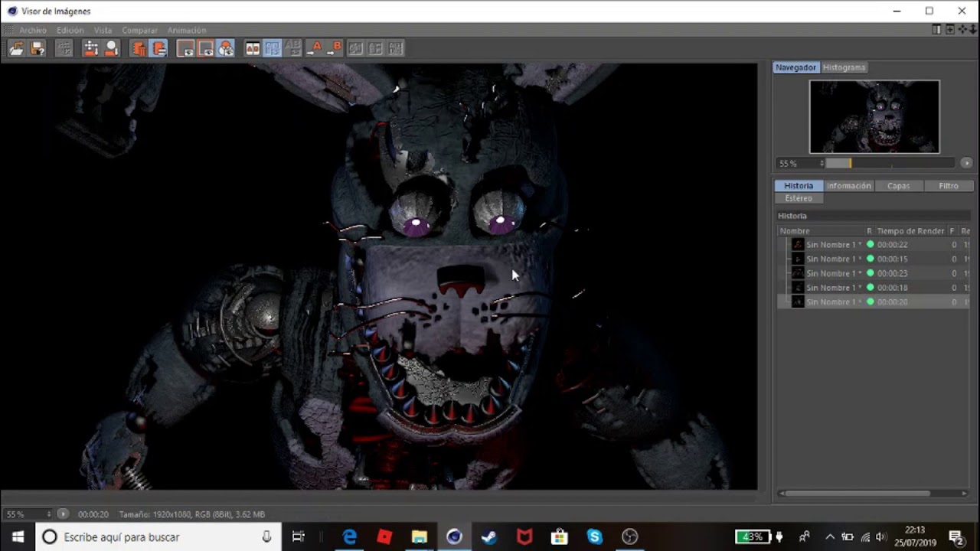Click green render status dot for 00:00:22
The width and height of the screenshot is (980, 551).
pos(870,245)
